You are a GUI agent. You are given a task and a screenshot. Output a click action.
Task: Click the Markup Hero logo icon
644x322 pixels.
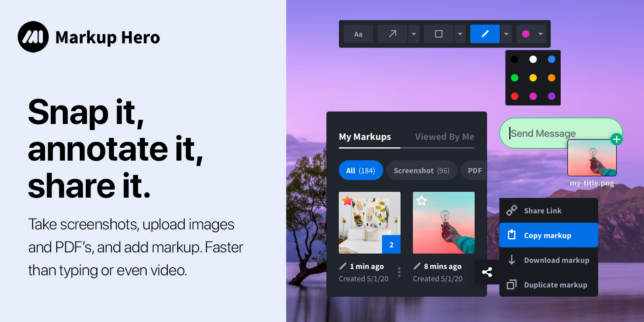coord(33,37)
